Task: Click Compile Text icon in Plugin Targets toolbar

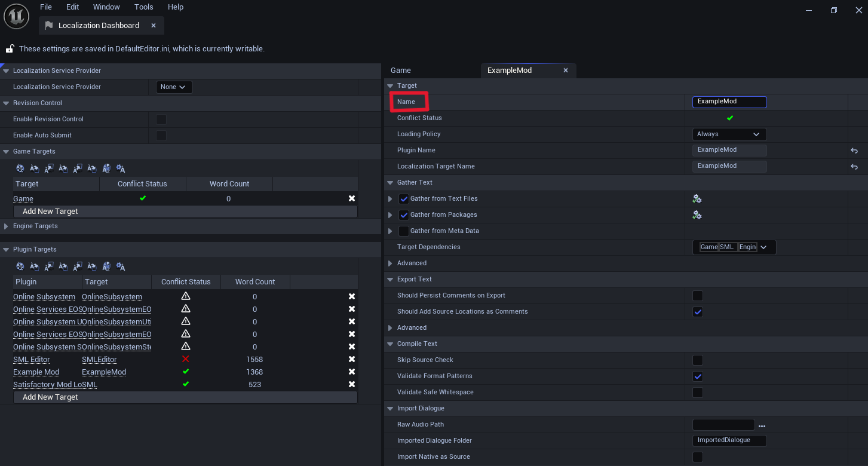Action: click(x=121, y=266)
